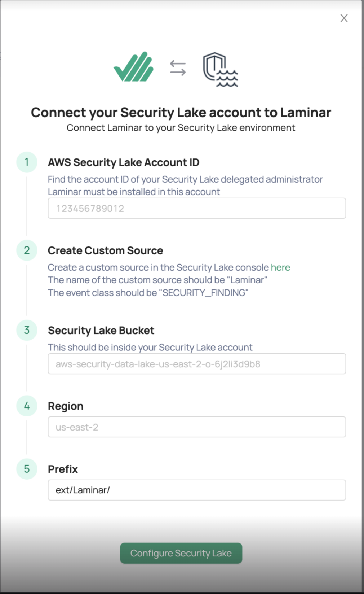Click the "Prefix" step label
364x594 pixels.
coord(63,469)
